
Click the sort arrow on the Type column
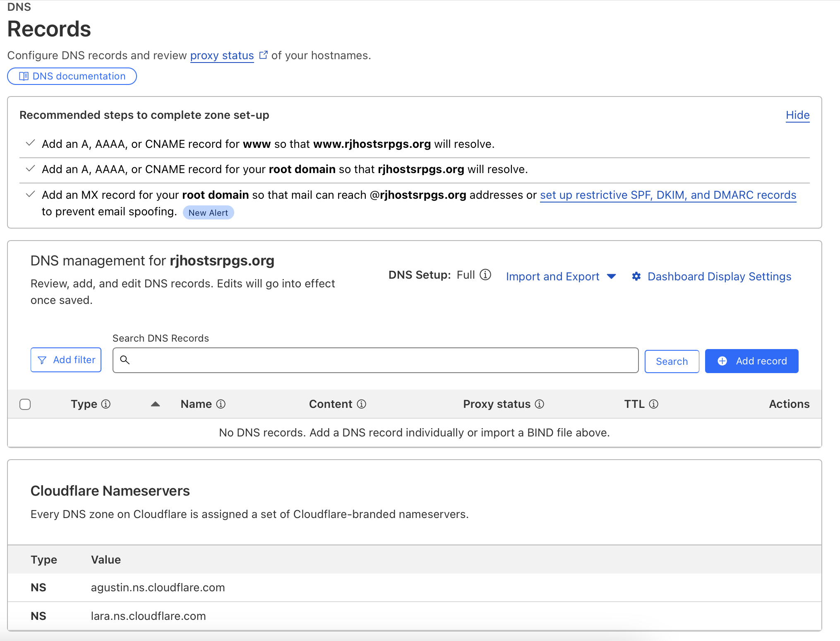point(155,404)
